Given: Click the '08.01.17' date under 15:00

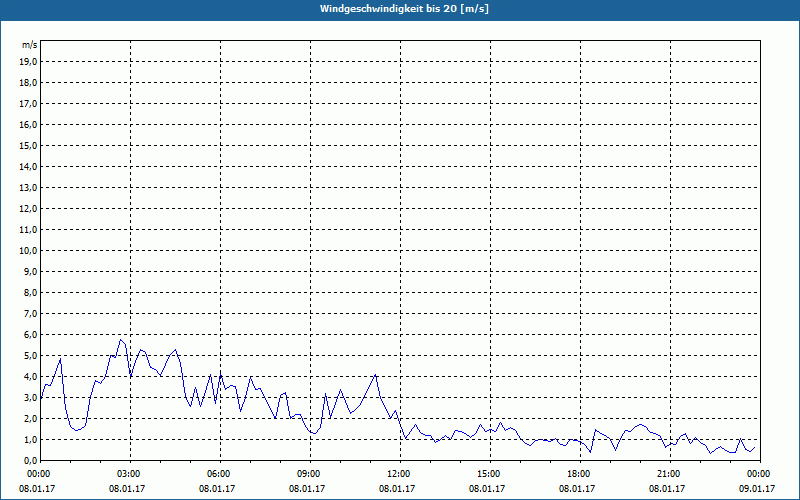Looking at the screenshot, I should pyautogui.click(x=487, y=488).
